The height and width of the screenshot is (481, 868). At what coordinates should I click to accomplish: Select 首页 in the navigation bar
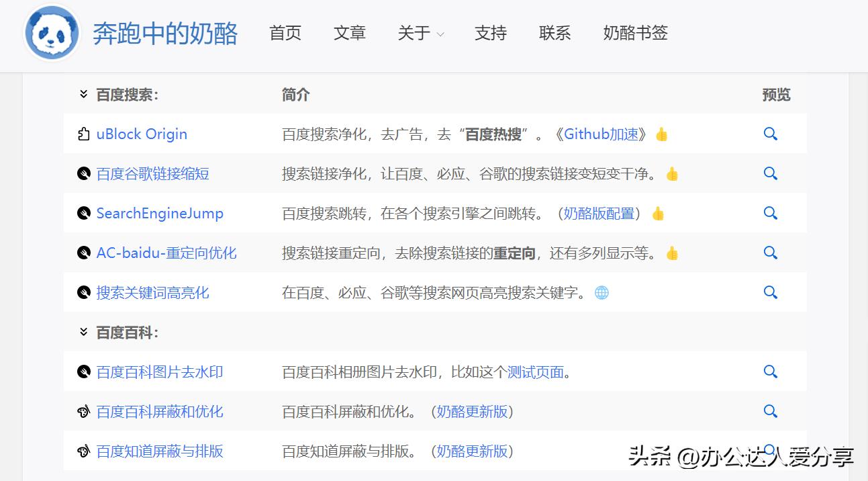point(285,33)
